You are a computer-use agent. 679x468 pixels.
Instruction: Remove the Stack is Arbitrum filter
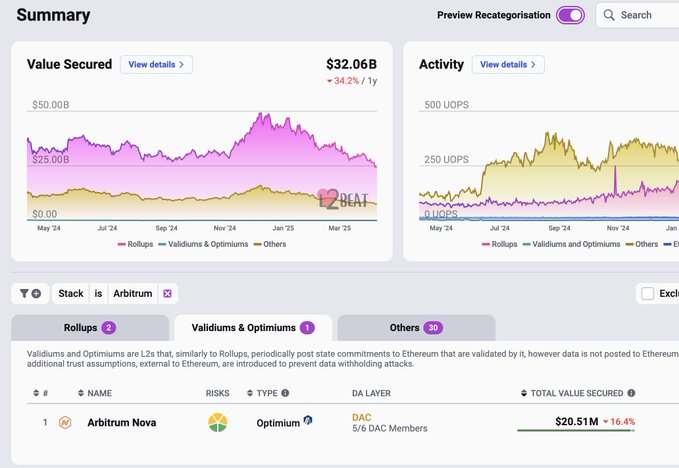click(167, 293)
